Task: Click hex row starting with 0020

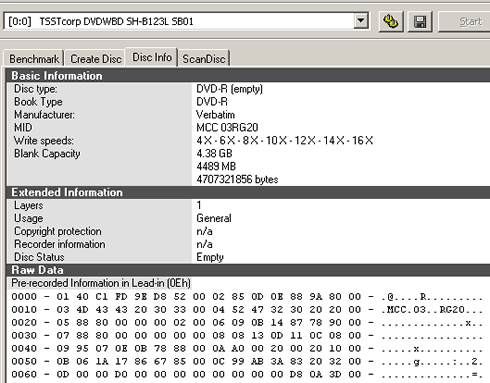Action: pos(247,323)
